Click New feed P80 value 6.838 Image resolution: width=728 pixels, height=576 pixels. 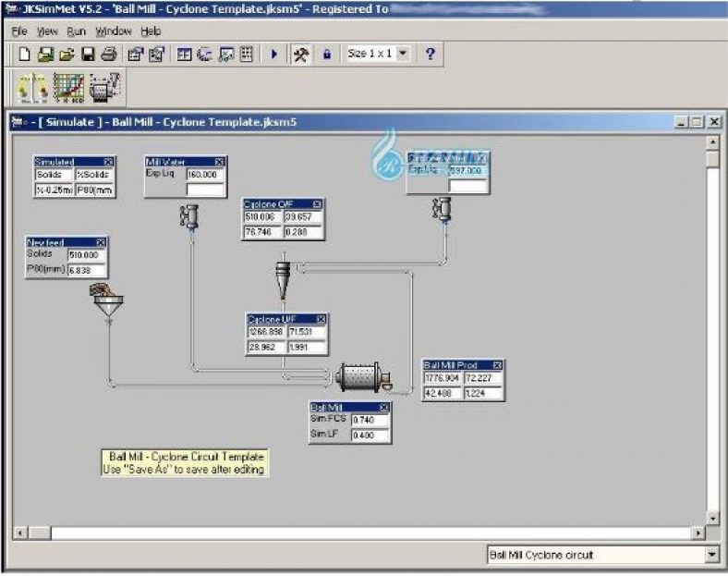(86, 270)
